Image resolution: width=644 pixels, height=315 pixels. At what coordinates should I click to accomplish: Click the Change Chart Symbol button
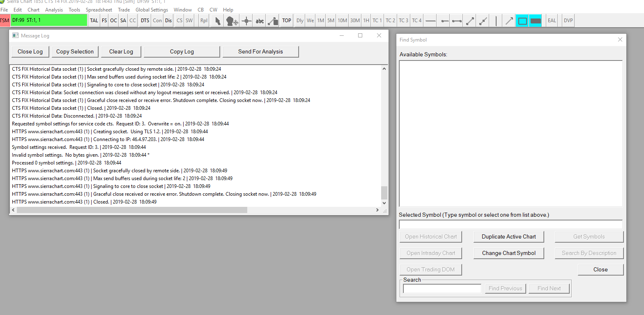pos(509,253)
